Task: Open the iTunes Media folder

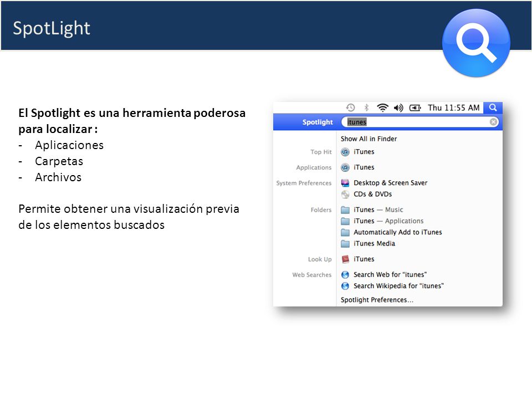Action: coord(374,243)
